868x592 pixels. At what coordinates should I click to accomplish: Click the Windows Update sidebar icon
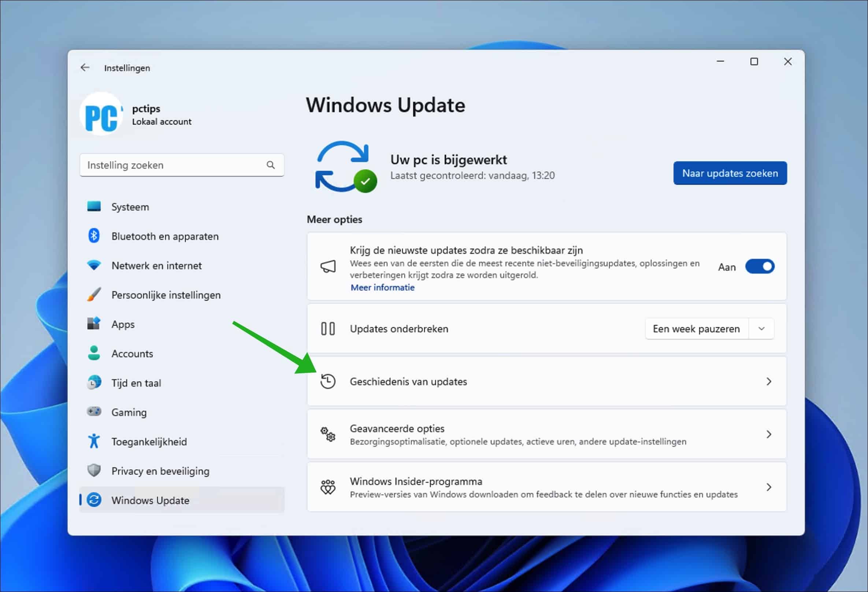pos(94,500)
